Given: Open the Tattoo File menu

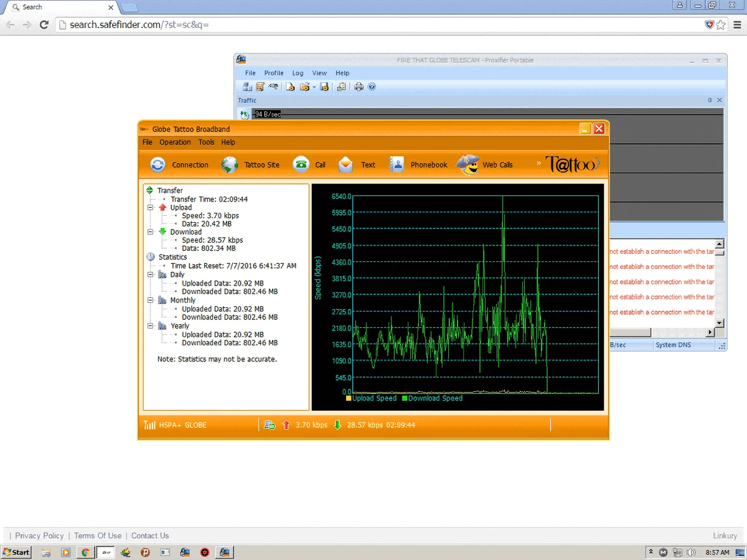Looking at the screenshot, I should (148, 142).
